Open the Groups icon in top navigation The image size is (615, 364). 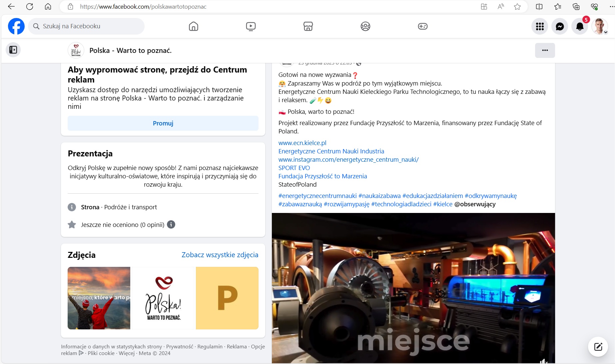click(365, 26)
